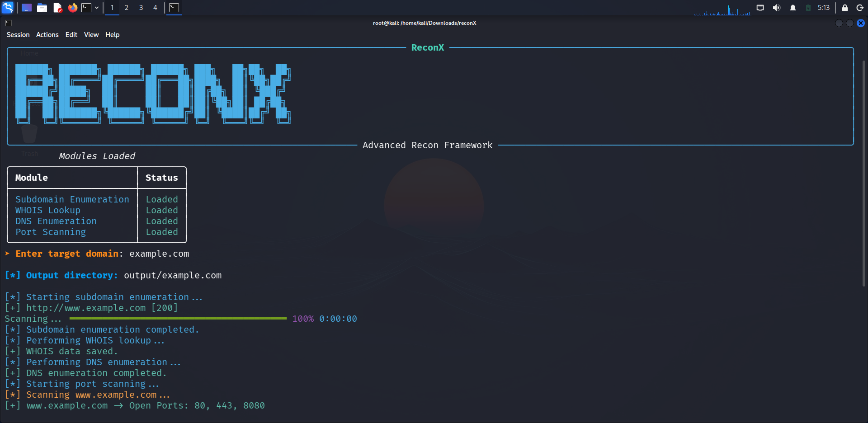Click the terminal vertical scrollbar
This screenshot has width=868, height=423.
point(863,173)
